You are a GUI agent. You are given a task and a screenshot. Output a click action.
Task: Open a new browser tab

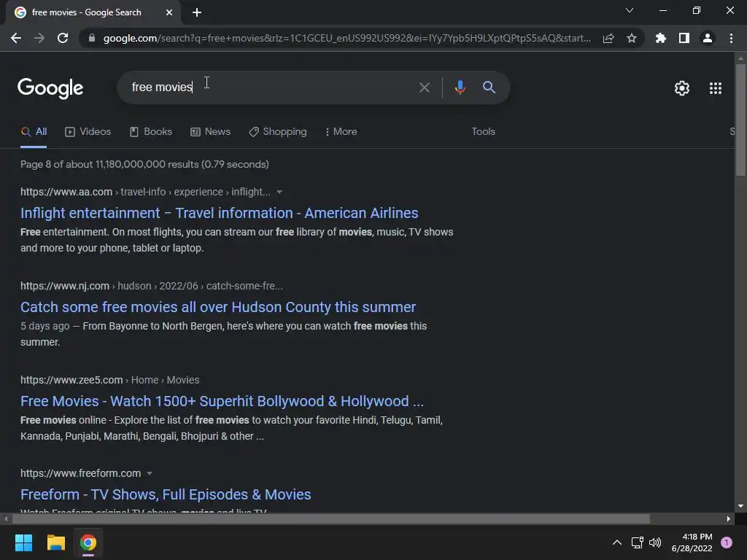click(x=197, y=12)
